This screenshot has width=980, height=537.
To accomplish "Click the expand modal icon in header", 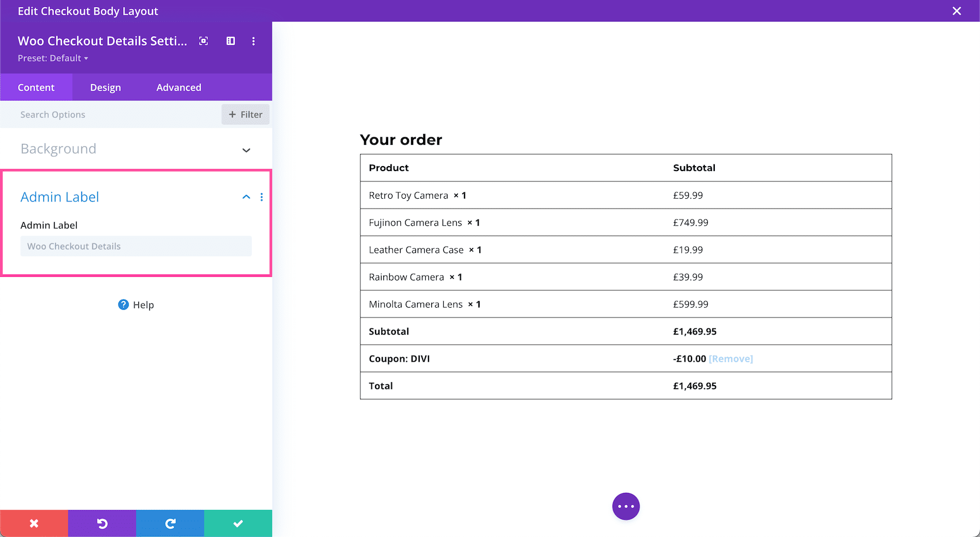I will pos(230,40).
